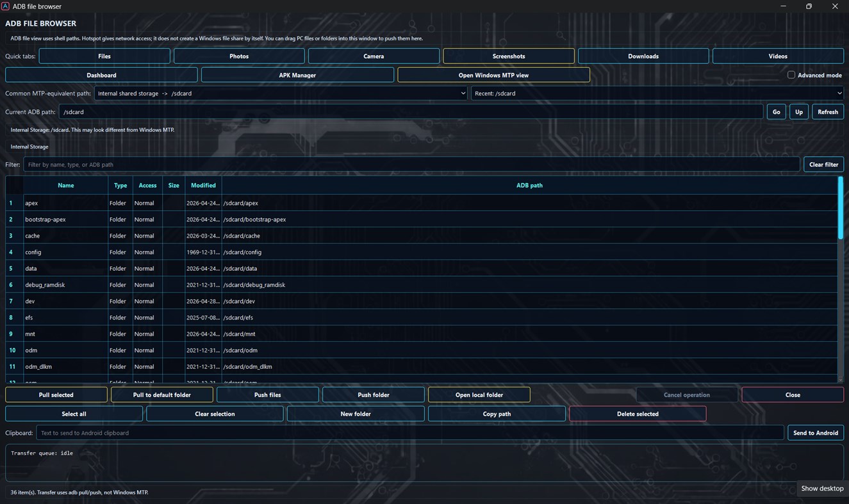Select the odm_dlkm folder name
The width and height of the screenshot is (849, 504).
pos(38,367)
